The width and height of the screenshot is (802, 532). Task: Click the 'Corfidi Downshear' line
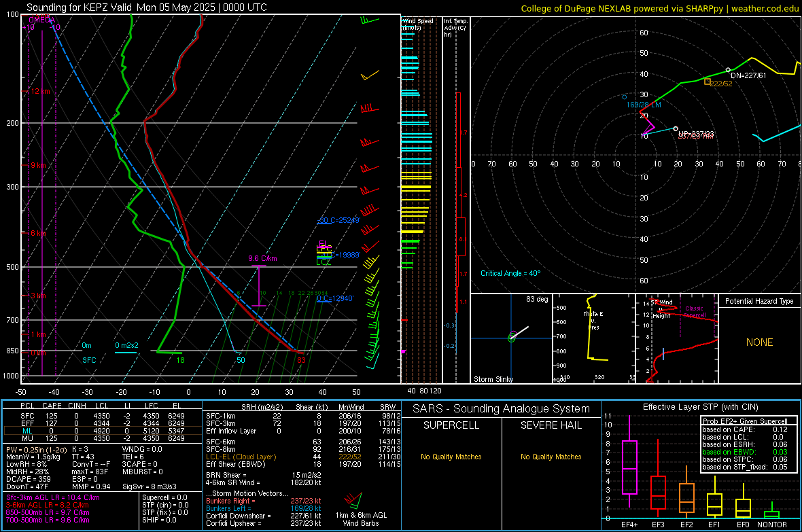[264, 516]
